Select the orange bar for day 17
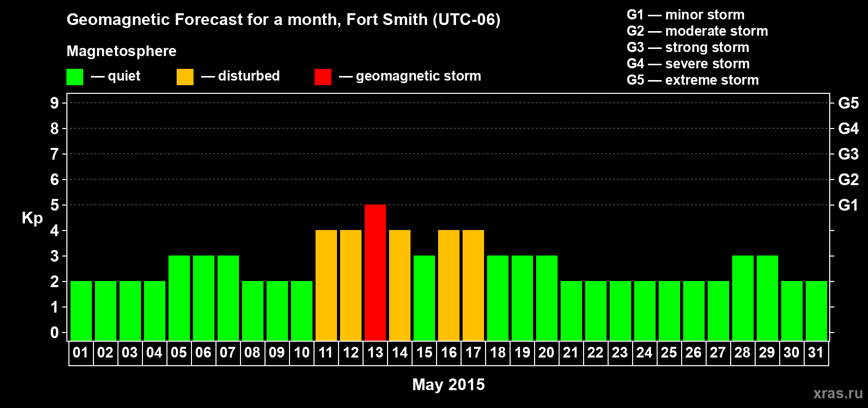The width and height of the screenshot is (868, 408). [473, 285]
